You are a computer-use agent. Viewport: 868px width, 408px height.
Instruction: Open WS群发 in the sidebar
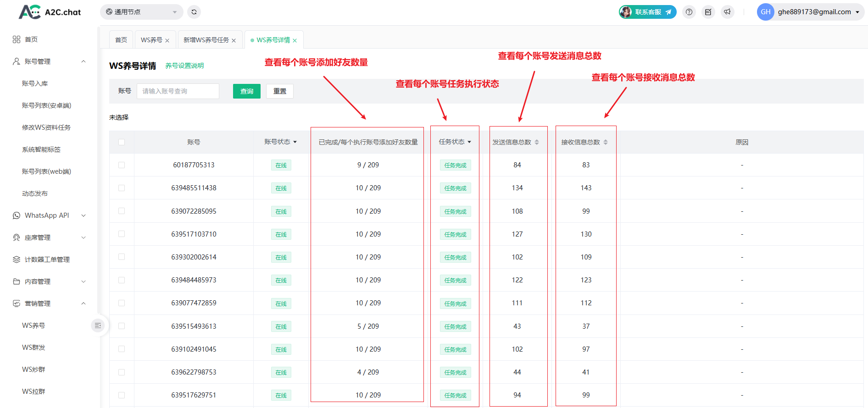pos(33,347)
